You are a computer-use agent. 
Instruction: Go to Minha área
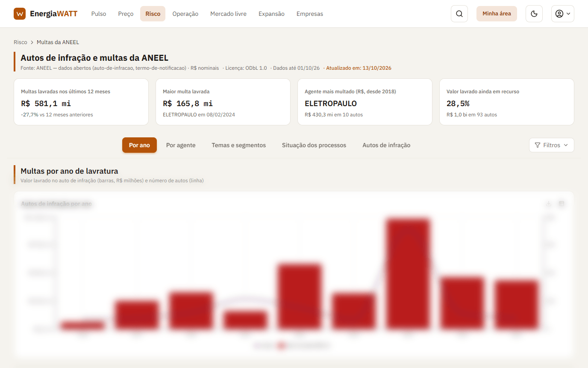coord(497,14)
